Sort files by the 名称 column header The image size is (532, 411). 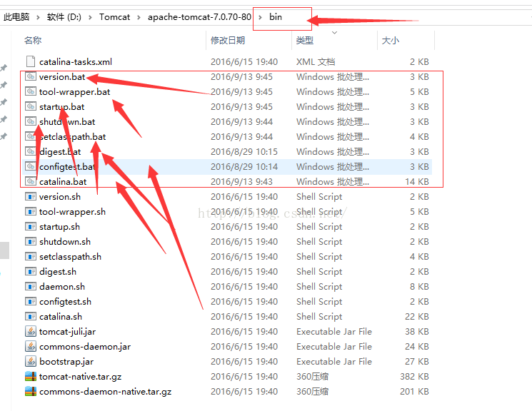(x=33, y=41)
